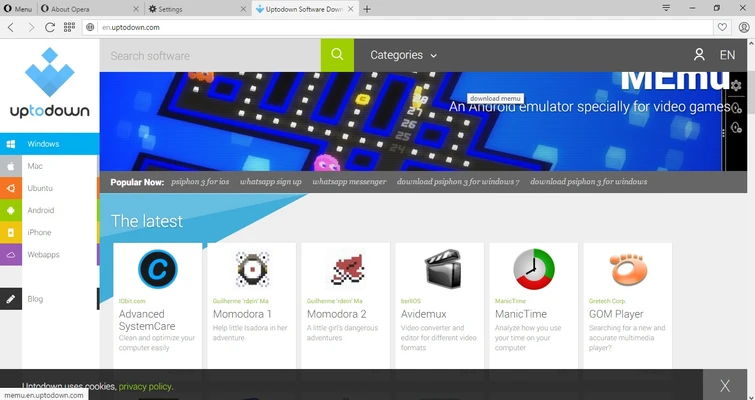The width and height of the screenshot is (755, 400).
Task: Close the About Opera tab
Action: [135, 9]
